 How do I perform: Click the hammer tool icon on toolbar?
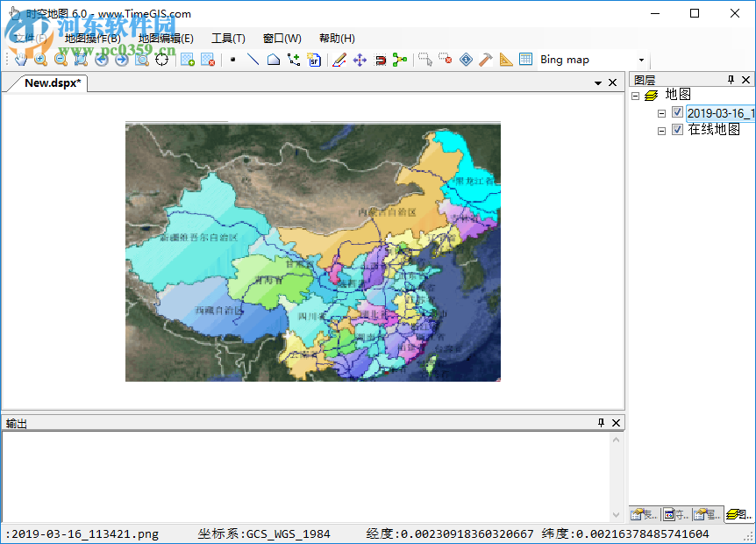485,59
